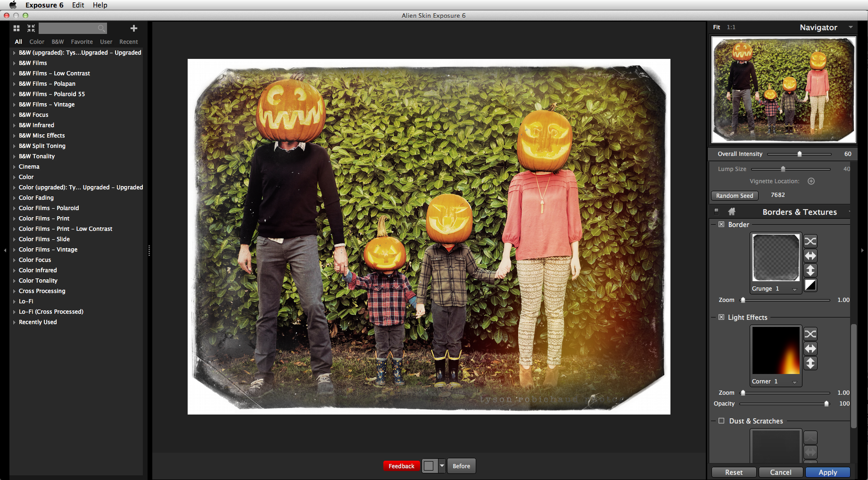This screenshot has height=480, width=868.
Task: Invert the Border color
Action: (x=810, y=285)
